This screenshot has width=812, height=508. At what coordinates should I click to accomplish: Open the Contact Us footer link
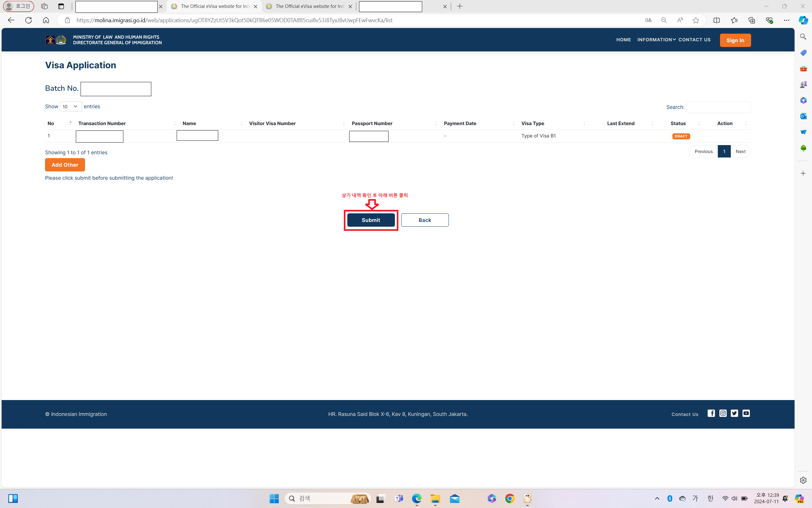pos(684,414)
